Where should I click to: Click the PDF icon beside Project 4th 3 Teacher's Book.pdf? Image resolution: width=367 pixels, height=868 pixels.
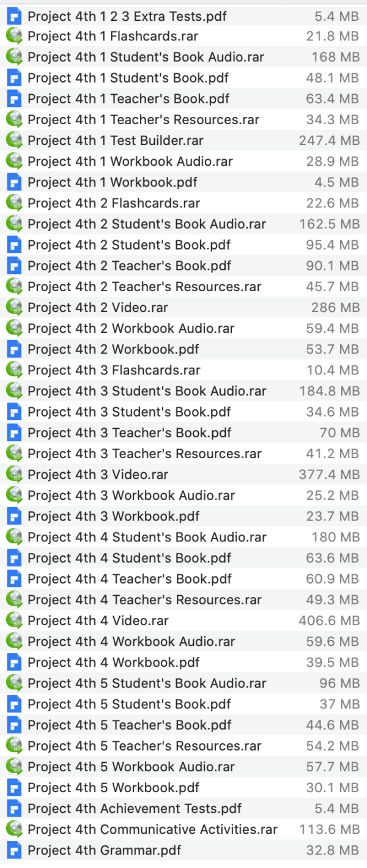click(x=13, y=433)
